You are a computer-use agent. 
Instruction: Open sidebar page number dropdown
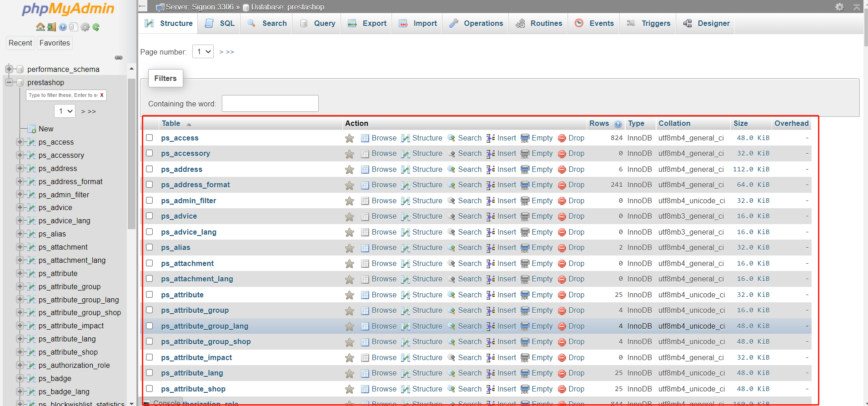[x=65, y=111]
